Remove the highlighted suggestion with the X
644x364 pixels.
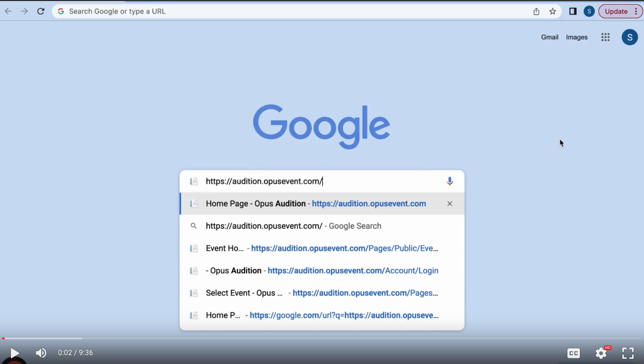450,204
